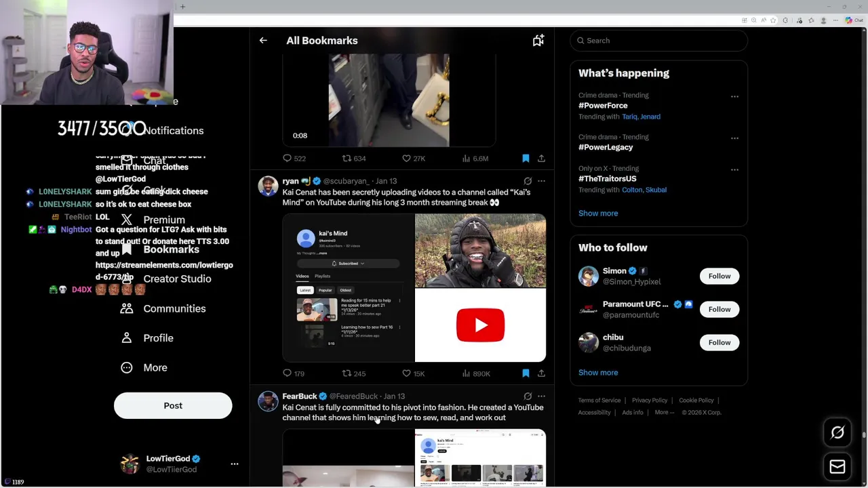Play the video showing 0:08
The image size is (868, 488).
click(389, 100)
